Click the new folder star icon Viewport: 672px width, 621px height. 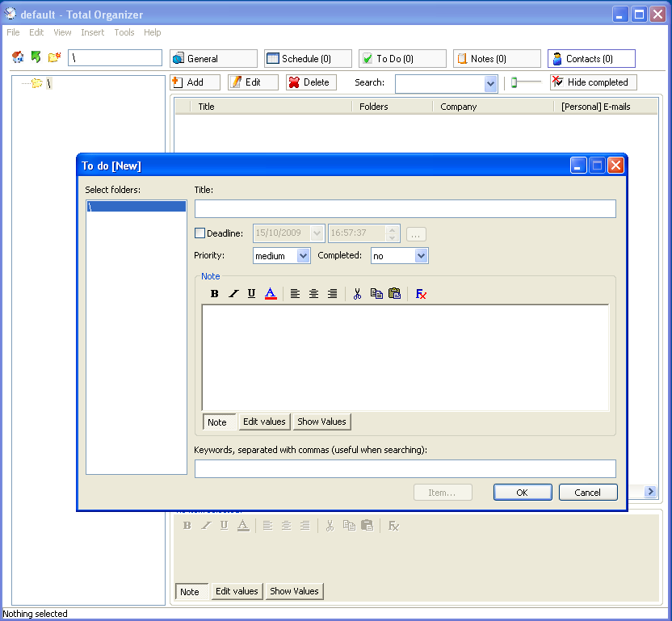tap(54, 57)
